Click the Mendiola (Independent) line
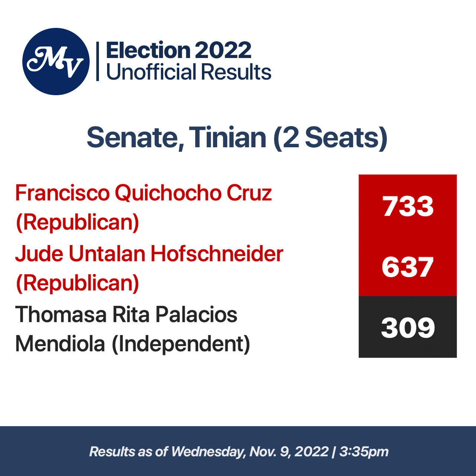Image resolution: width=476 pixels, height=476 pixels. (x=132, y=344)
